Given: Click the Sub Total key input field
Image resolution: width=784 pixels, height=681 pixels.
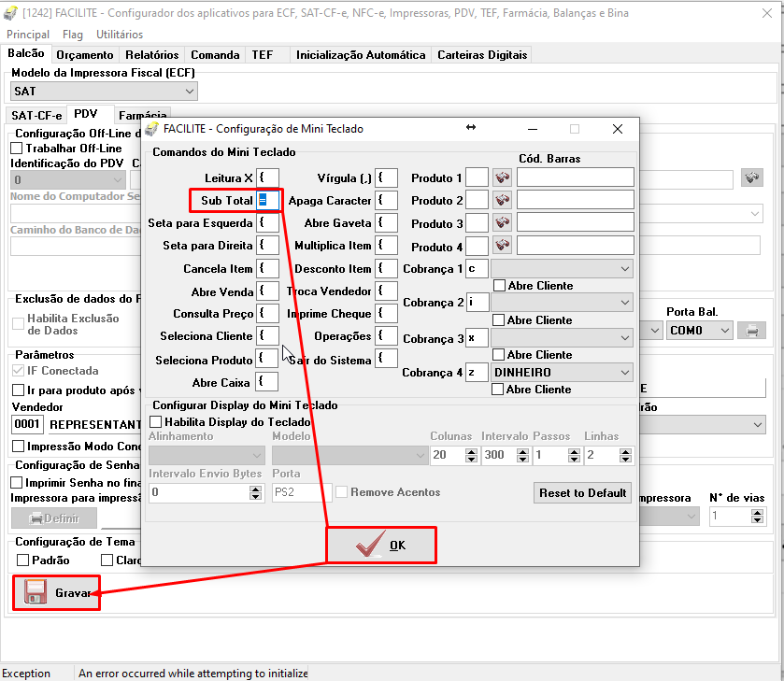Looking at the screenshot, I should click(267, 201).
